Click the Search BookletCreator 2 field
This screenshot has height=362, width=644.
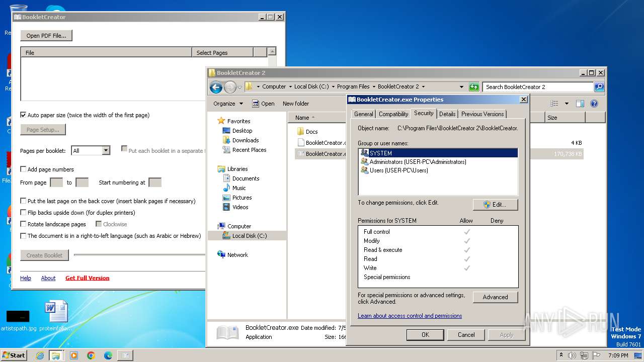(x=538, y=86)
